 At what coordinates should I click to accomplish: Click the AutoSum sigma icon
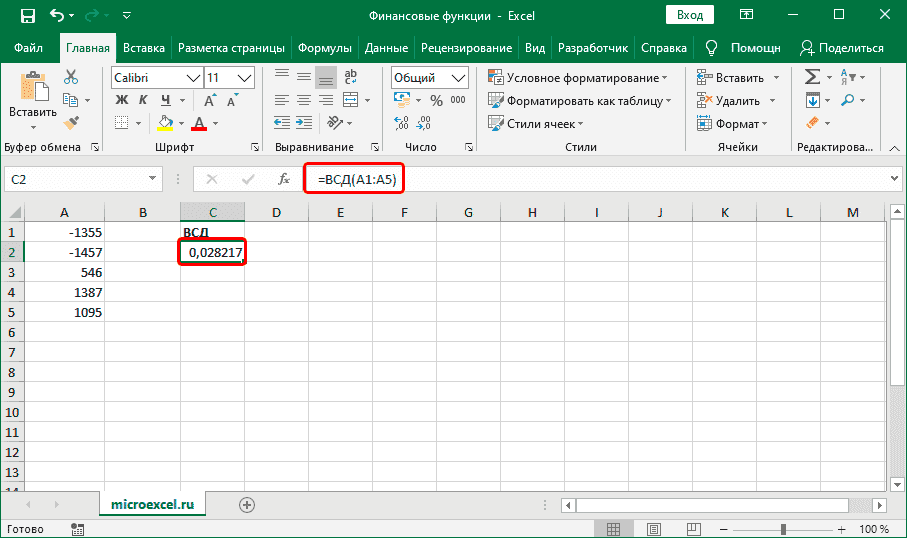pyautogui.click(x=811, y=77)
